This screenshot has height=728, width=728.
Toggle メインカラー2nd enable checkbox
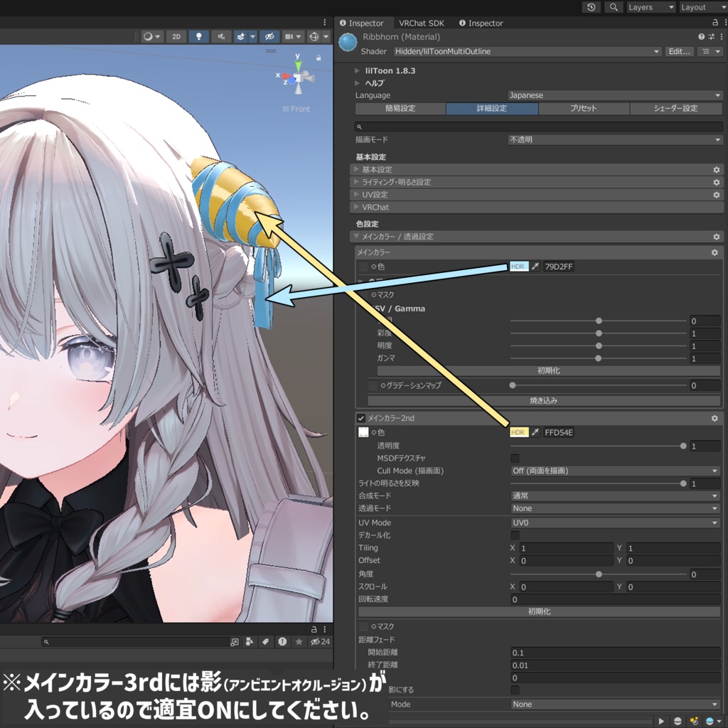361,418
